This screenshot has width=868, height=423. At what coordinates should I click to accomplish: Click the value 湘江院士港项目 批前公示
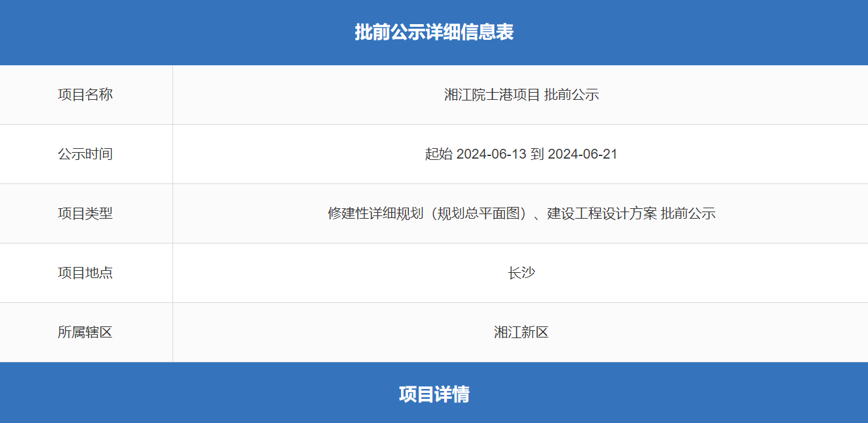(521, 95)
